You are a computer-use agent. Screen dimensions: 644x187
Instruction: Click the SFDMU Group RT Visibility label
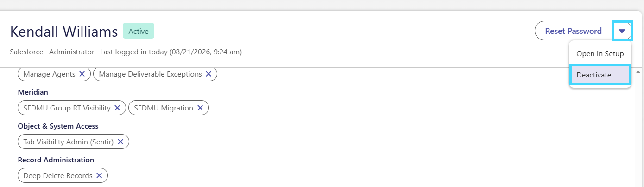[x=67, y=108]
